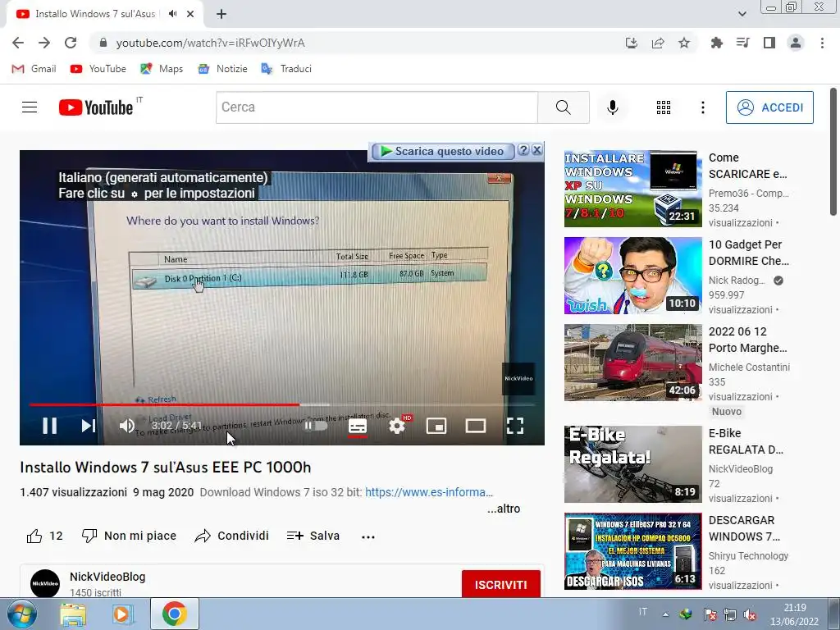This screenshot has height=630, width=840.
Task: Open the Chrome profile avatar
Action: point(796,43)
